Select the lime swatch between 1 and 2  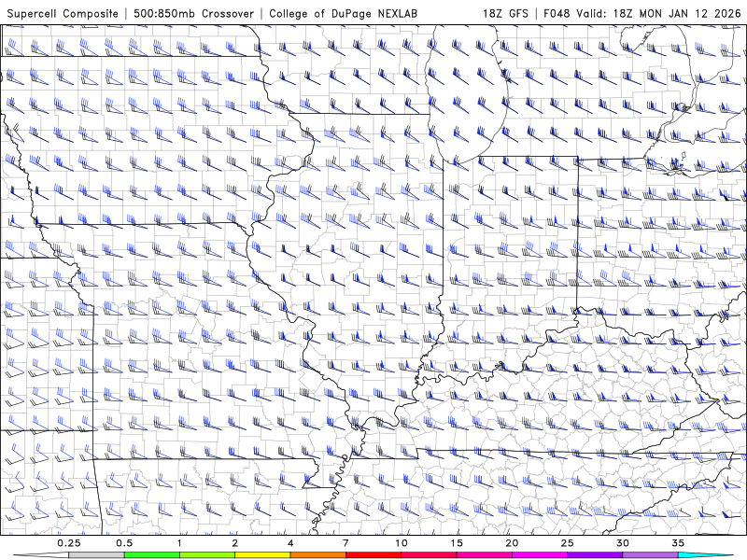pyautogui.click(x=207, y=555)
